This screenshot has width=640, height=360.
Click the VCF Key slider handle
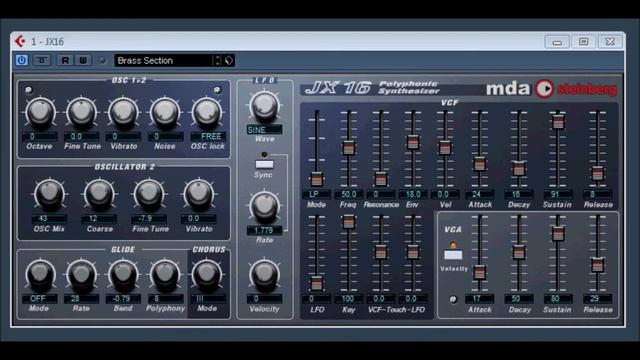(348, 222)
